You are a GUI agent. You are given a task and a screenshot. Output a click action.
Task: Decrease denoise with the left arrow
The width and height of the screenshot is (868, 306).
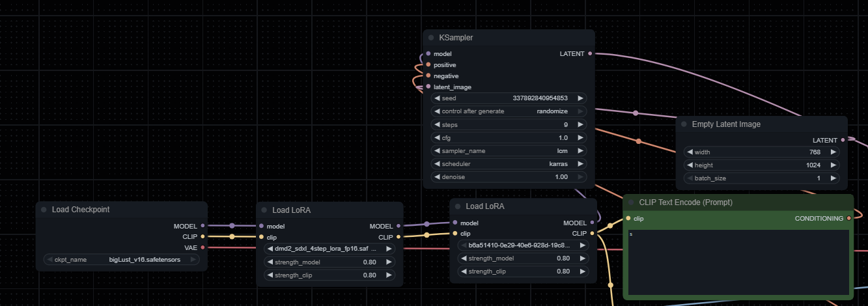[x=438, y=177]
